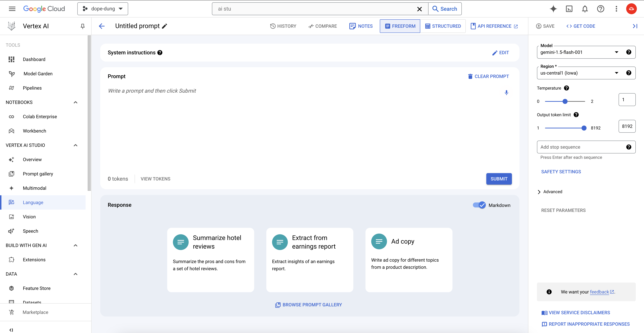The height and width of the screenshot is (333, 644).
Task: Click Browse Prompt Gallery link
Action: point(309,305)
